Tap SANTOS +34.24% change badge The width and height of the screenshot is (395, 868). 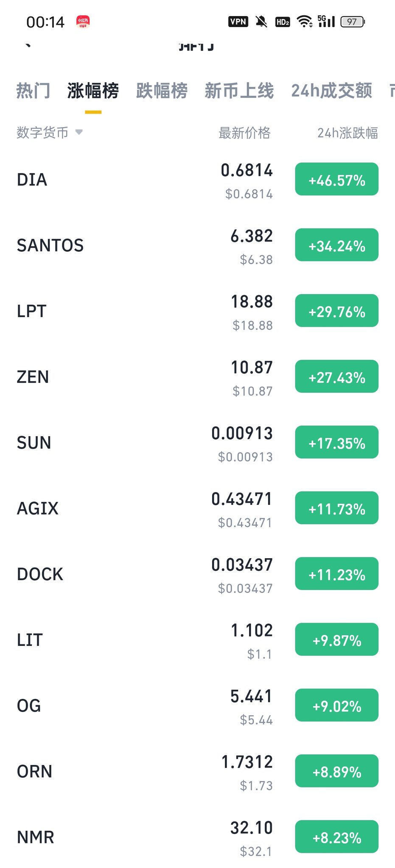click(x=336, y=245)
